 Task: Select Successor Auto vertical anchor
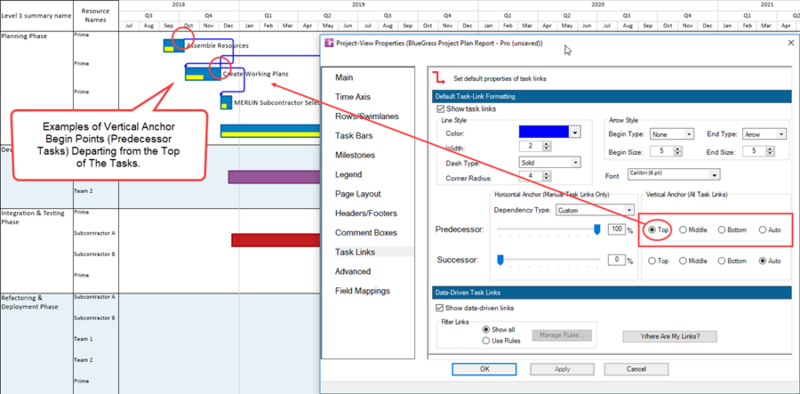click(763, 261)
